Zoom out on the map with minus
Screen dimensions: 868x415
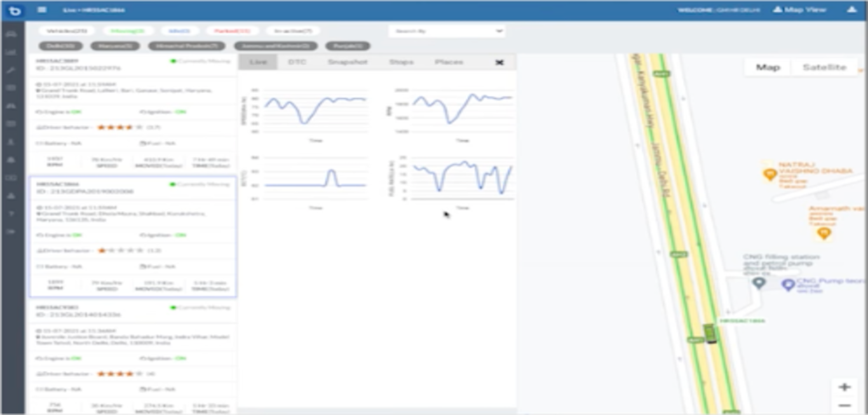(x=844, y=405)
